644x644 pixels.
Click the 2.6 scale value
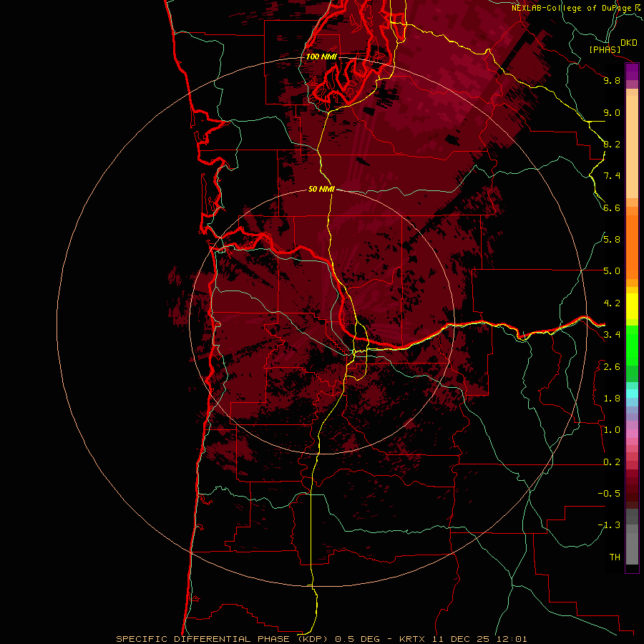(612, 367)
